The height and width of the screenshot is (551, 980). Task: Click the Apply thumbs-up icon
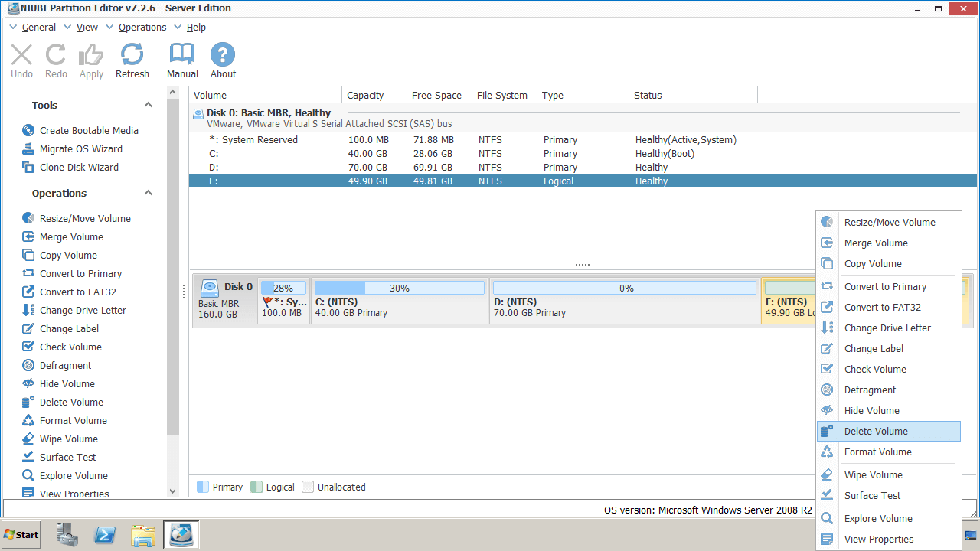pyautogui.click(x=91, y=55)
